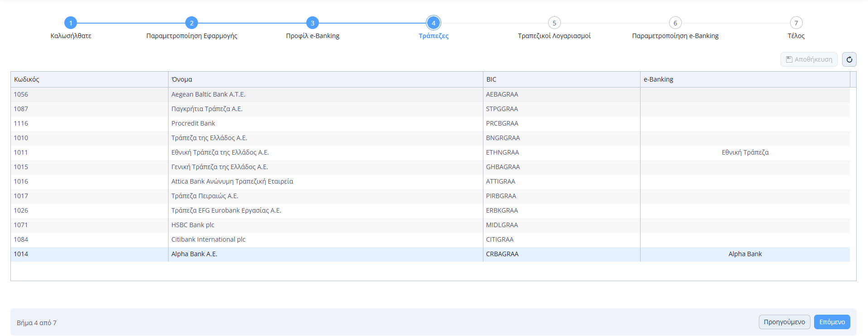Open e-Banking cell for Εθνική Τράπεζα row
Screen dimensions: 868x336
point(745,152)
